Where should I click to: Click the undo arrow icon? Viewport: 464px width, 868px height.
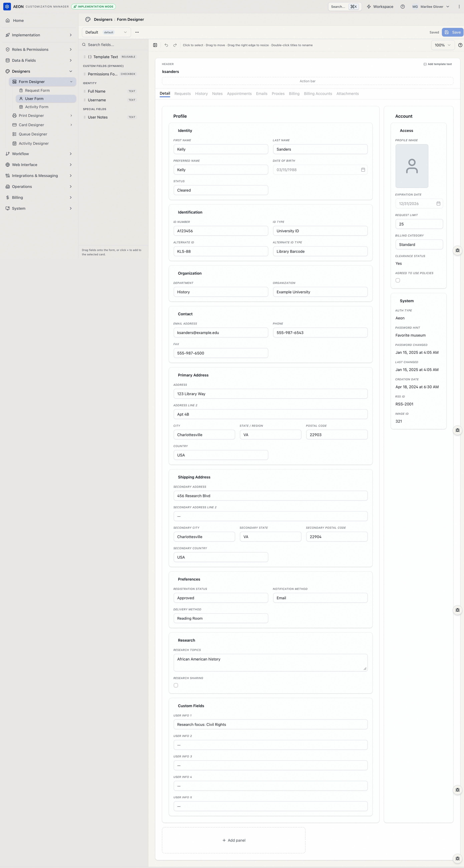tap(166, 45)
